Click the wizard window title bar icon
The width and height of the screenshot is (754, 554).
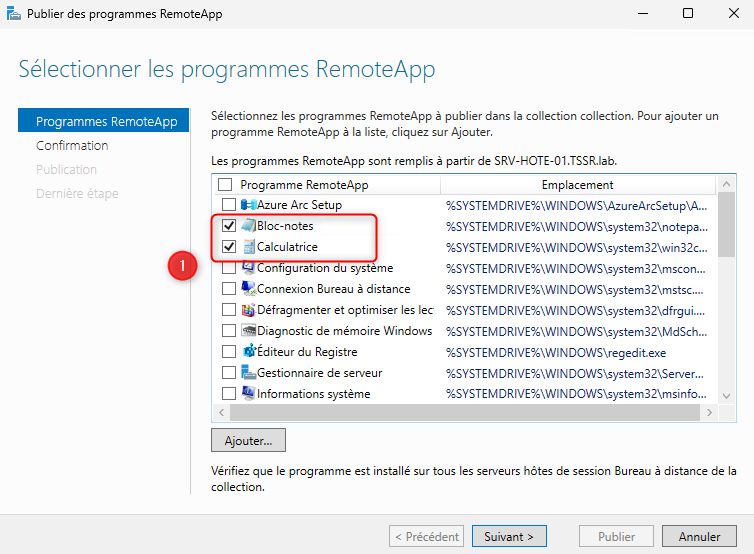click(13, 13)
